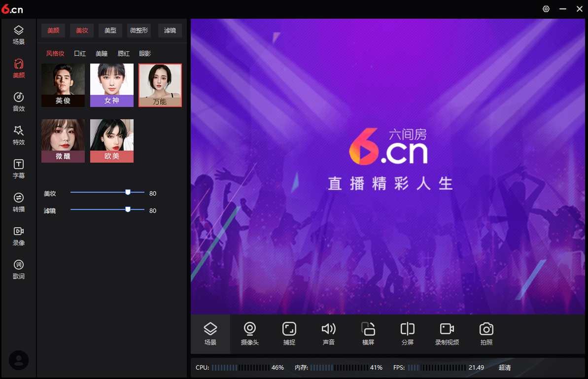
Task: Select the 欧美 makeup style thumbnail
Action: [112, 140]
